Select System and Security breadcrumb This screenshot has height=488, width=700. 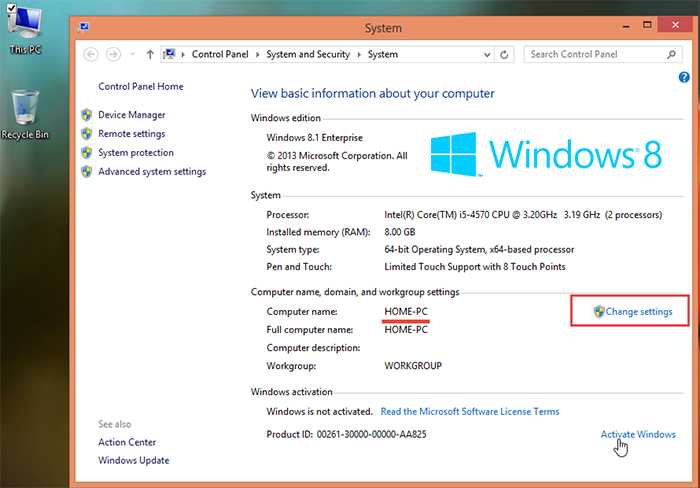pos(308,54)
